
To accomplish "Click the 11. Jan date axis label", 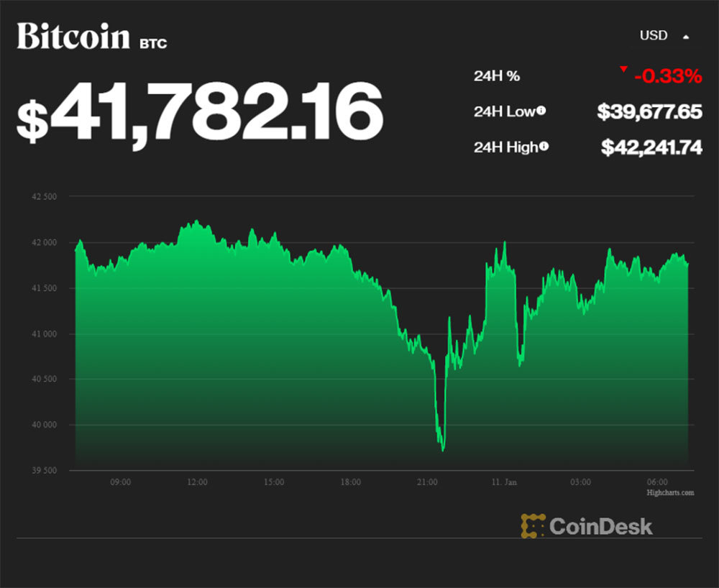I will click(x=503, y=482).
